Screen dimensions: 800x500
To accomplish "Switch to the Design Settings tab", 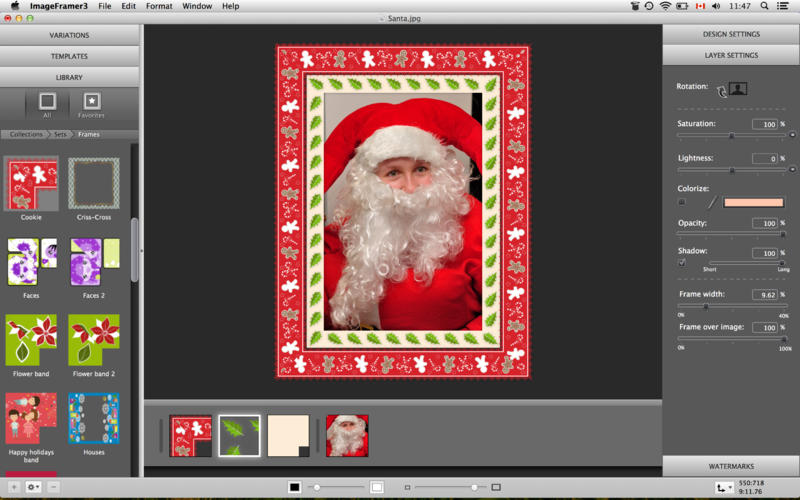I will point(730,35).
